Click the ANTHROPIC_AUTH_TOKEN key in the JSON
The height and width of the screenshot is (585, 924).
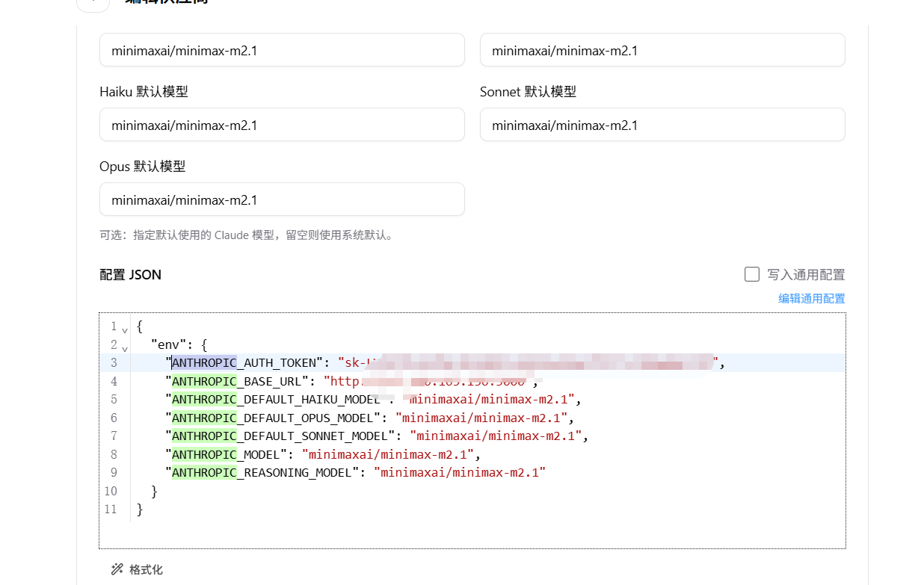click(x=244, y=363)
